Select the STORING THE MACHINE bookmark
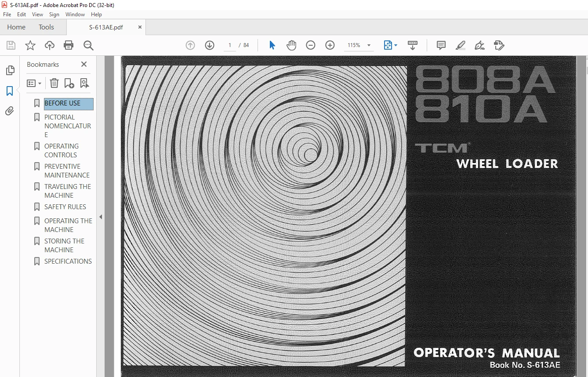The image size is (588, 377). (x=64, y=246)
